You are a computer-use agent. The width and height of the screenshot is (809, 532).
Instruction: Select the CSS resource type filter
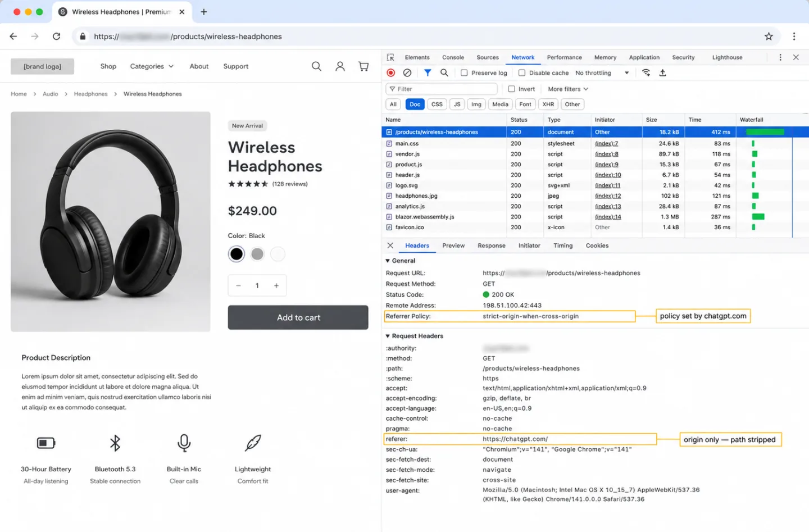[x=437, y=104]
